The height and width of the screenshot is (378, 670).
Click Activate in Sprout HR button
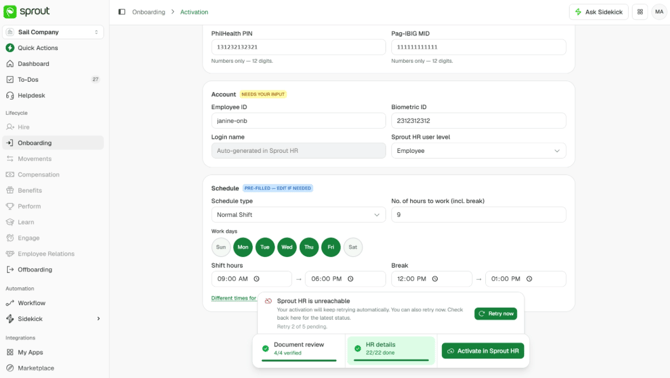click(x=483, y=351)
